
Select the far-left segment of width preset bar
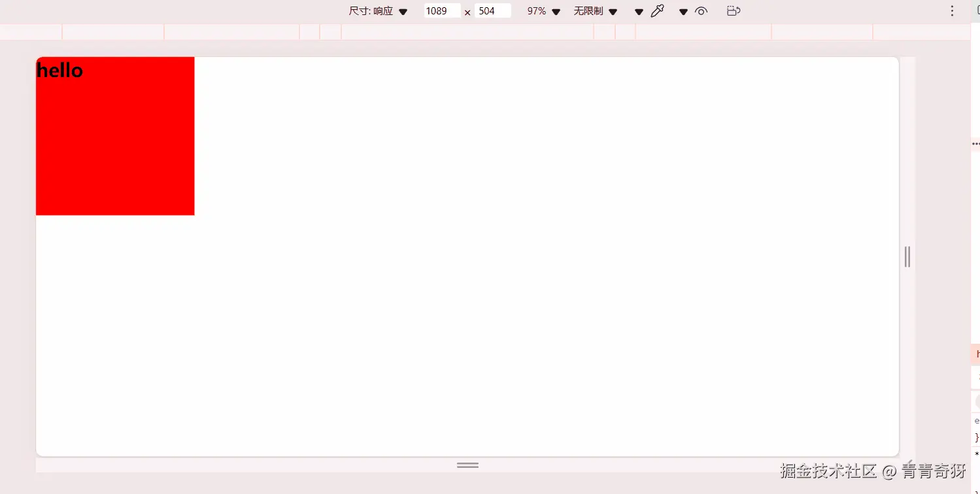coord(31,32)
